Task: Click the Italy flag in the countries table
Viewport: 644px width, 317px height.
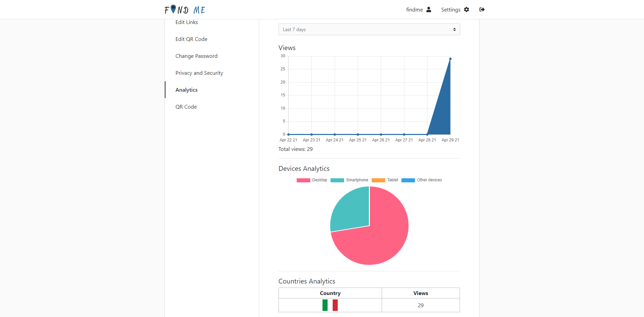Action: [330, 305]
